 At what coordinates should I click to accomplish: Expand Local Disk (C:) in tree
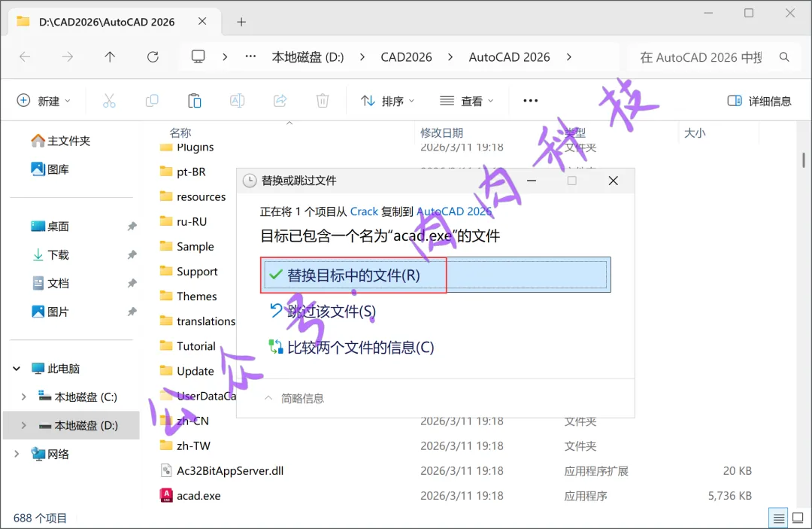point(23,397)
